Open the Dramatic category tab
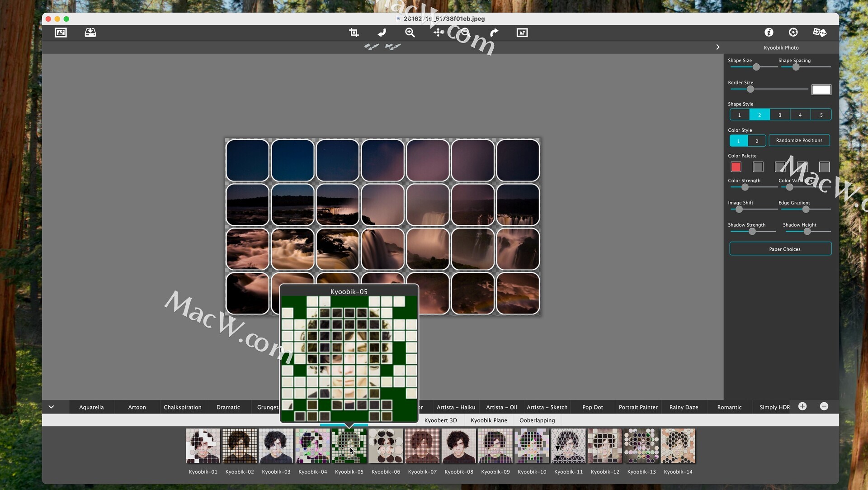The width and height of the screenshot is (868, 490). (x=228, y=407)
